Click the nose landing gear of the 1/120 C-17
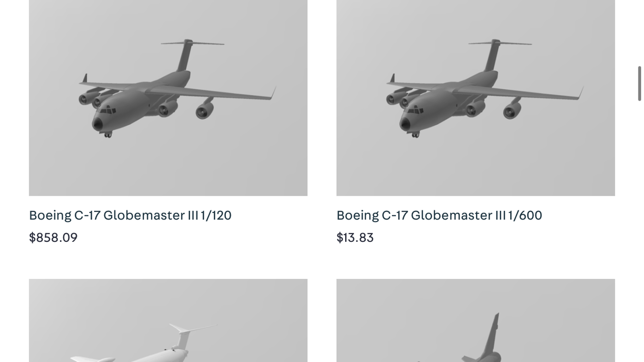The height and width of the screenshot is (362, 644). (108, 134)
